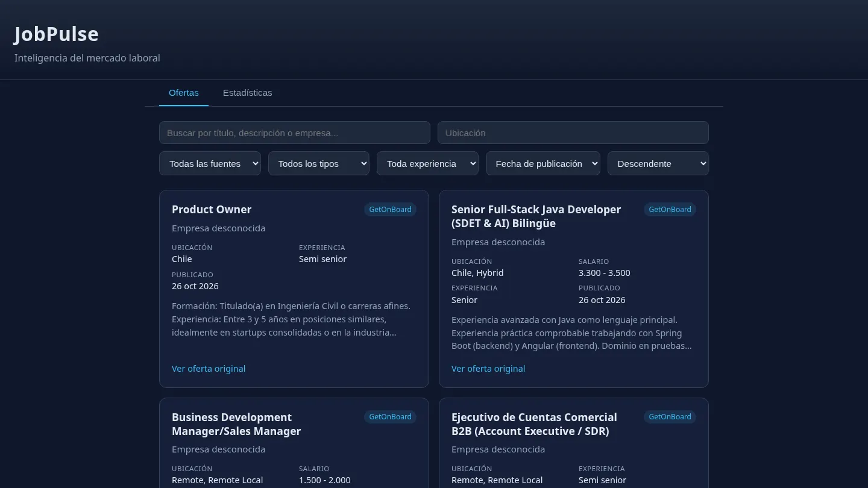Open the 'Toda experiencia' dropdown
The width and height of the screenshot is (868, 488).
click(x=427, y=163)
